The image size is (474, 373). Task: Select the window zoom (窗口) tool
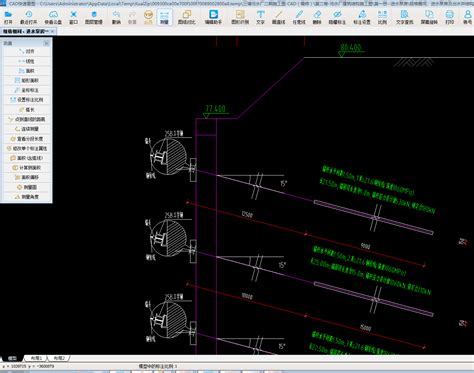[73, 17]
